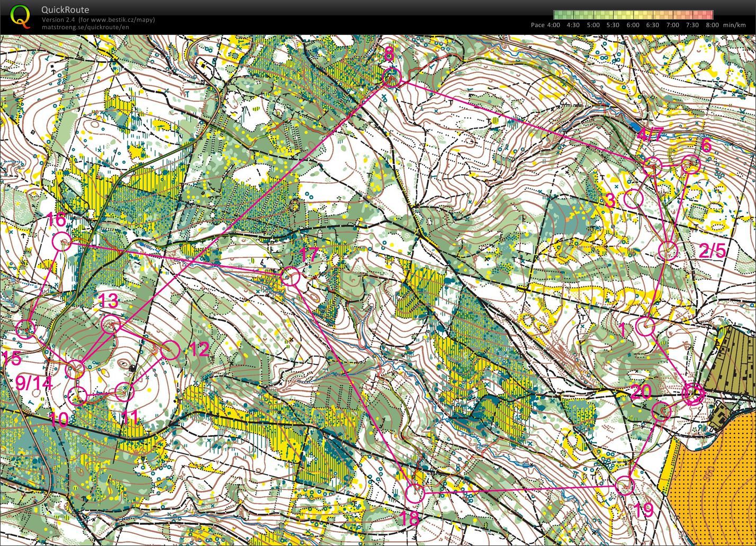The height and width of the screenshot is (546, 756).
Task: Click the '5:00' pace legend label
Action: [x=593, y=25]
